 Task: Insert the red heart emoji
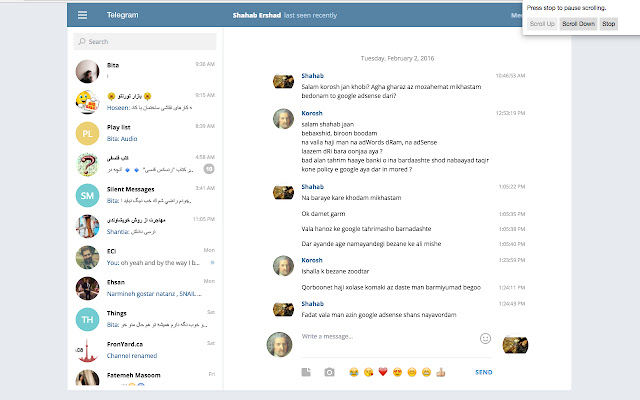[x=383, y=372]
